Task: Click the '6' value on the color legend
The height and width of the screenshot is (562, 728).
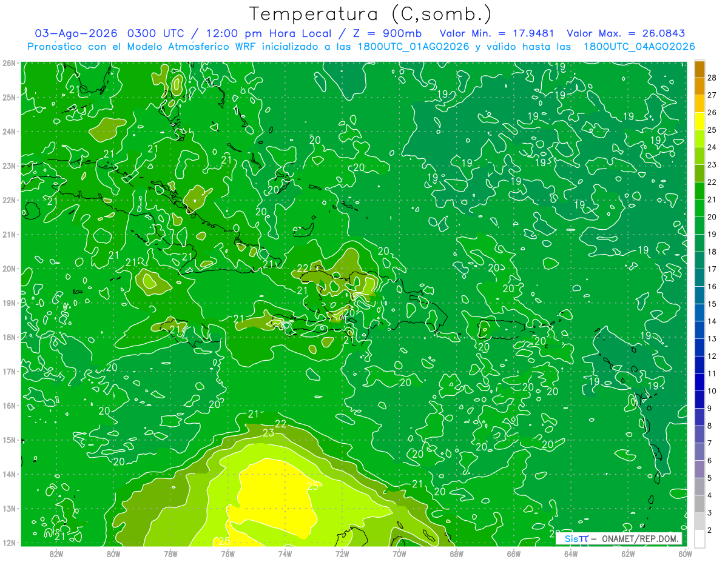Action: pyautogui.click(x=710, y=461)
